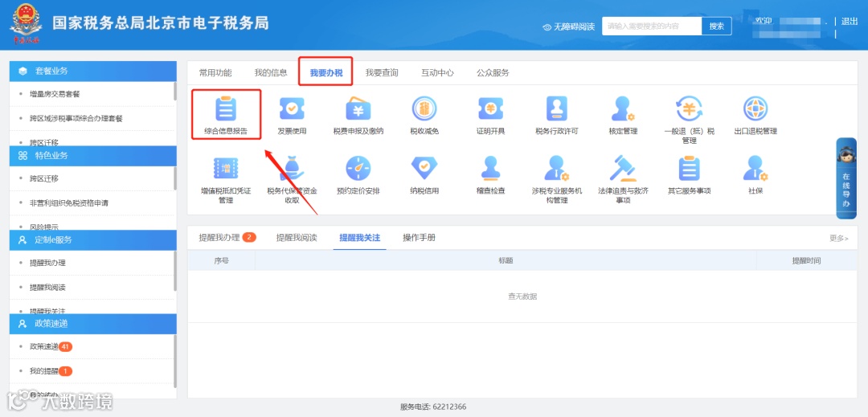Open 其它服务事项 icon

coord(690,168)
